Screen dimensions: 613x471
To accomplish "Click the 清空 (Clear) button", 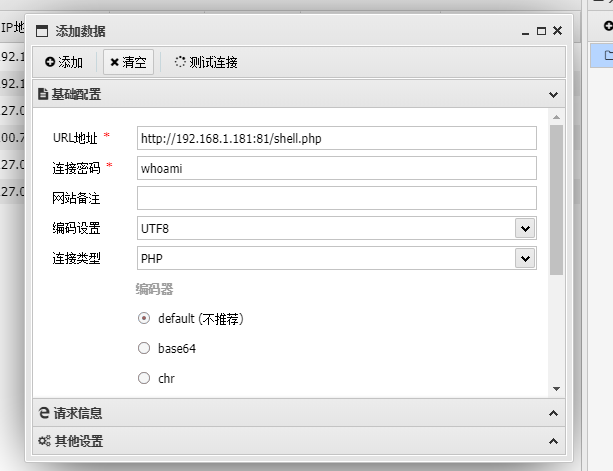I will pos(128,62).
